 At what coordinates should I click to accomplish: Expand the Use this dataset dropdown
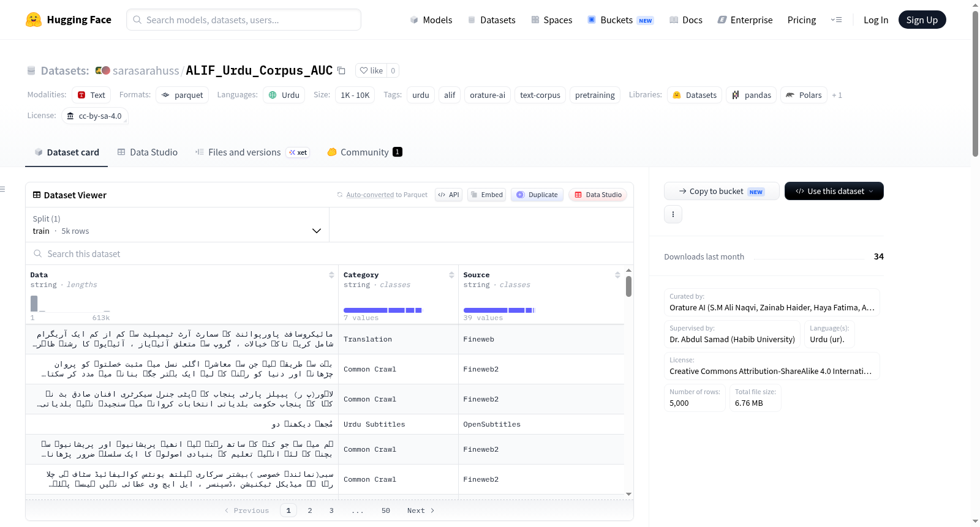tap(834, 191)
